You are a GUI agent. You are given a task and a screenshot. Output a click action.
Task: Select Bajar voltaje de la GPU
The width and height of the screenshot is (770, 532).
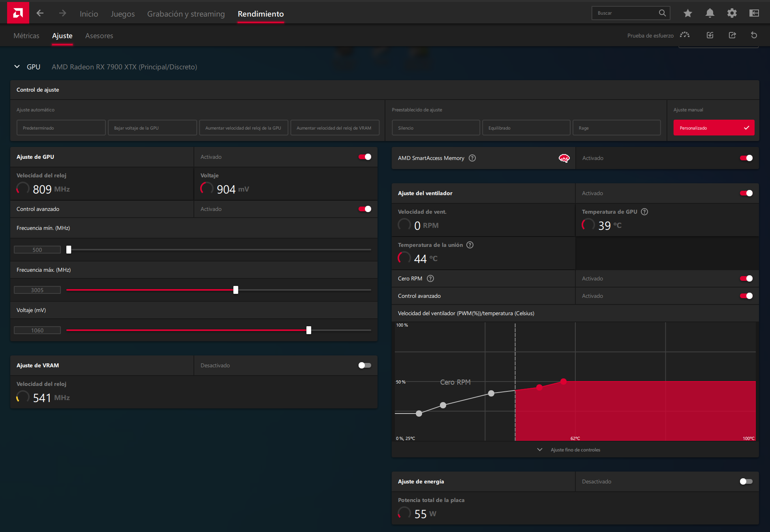(x=152, y=128)
